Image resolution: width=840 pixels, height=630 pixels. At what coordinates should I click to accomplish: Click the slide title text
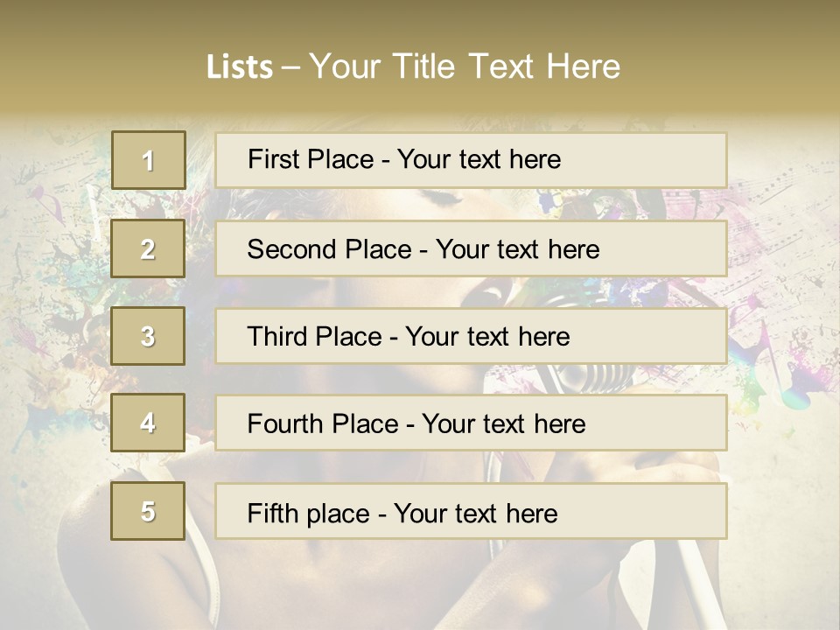[x=413, y=66]
